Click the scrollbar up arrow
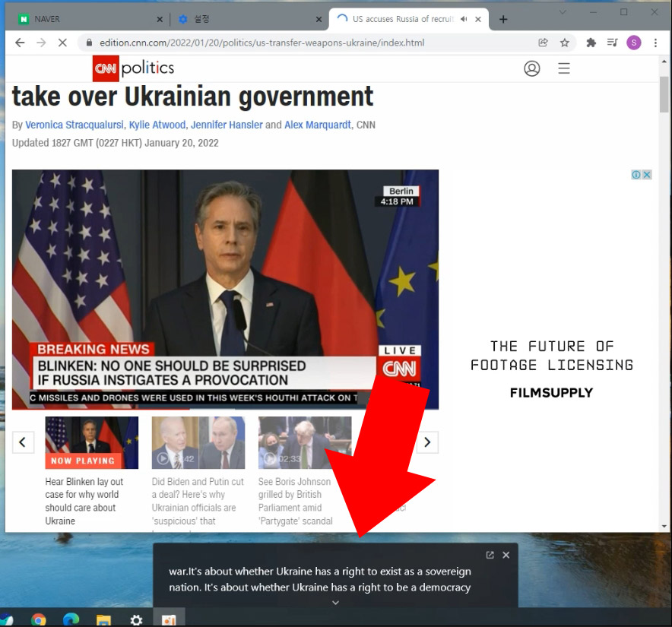Screen dimensions: 672x627 664,62
